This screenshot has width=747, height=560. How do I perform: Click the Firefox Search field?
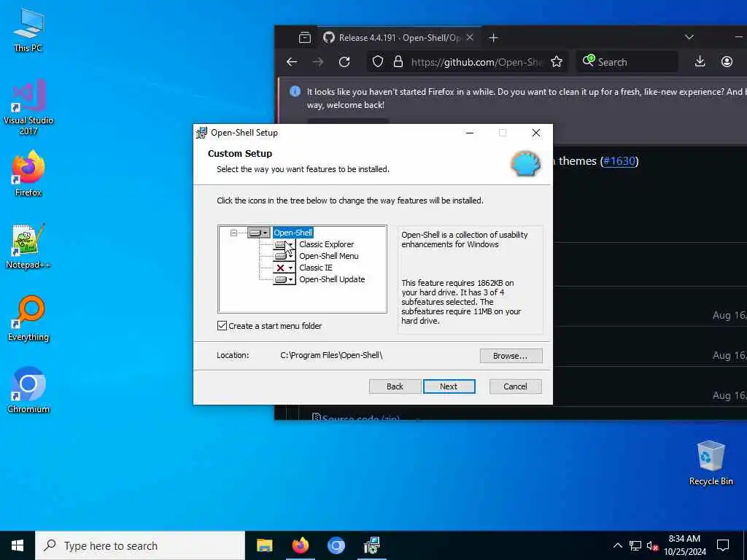[x=627, y=62]
